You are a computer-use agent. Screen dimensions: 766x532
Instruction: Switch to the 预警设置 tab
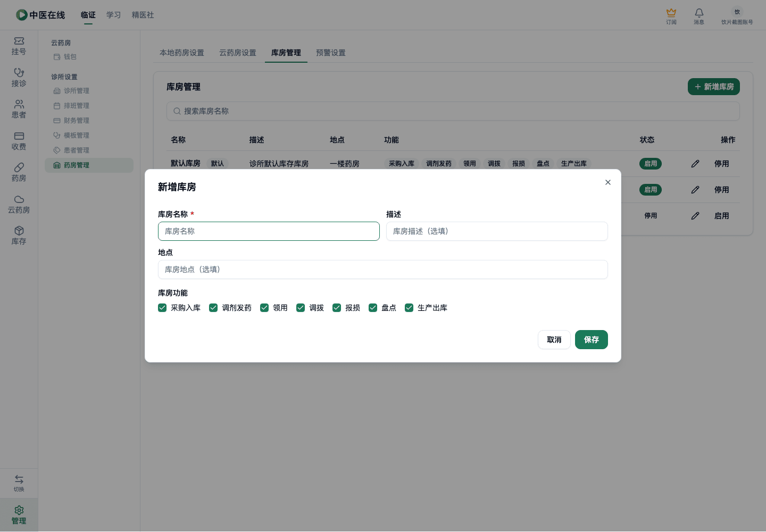[331, 53]
